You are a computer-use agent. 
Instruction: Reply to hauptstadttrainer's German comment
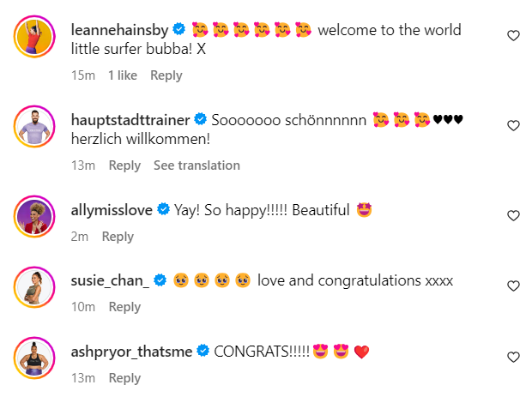tap(124, 165)
